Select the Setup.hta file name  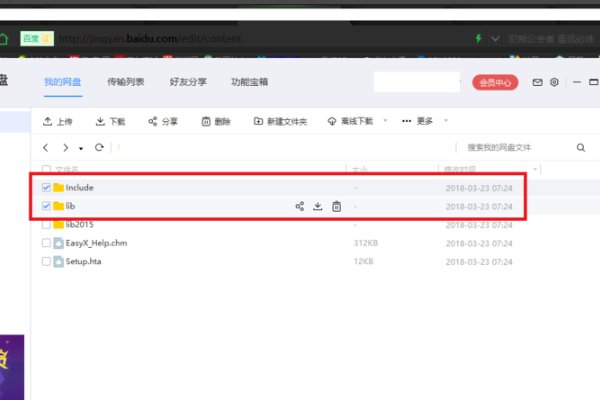(x=83, y=261)
